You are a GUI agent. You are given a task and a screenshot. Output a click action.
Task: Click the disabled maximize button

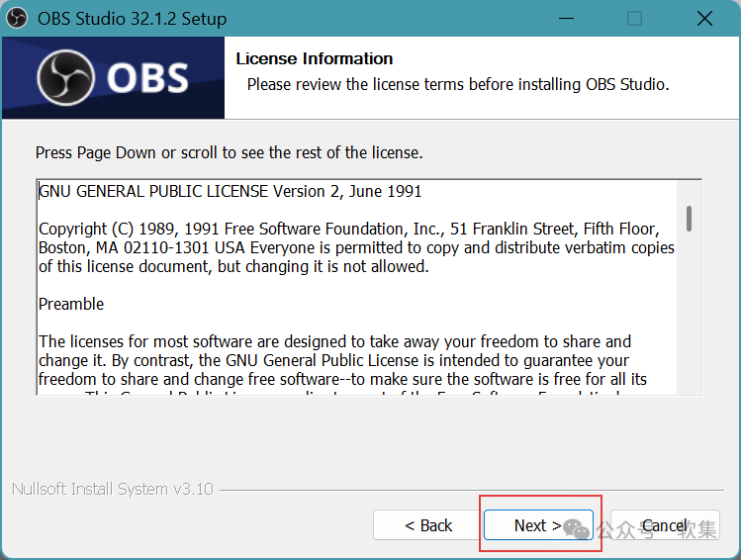634,19
